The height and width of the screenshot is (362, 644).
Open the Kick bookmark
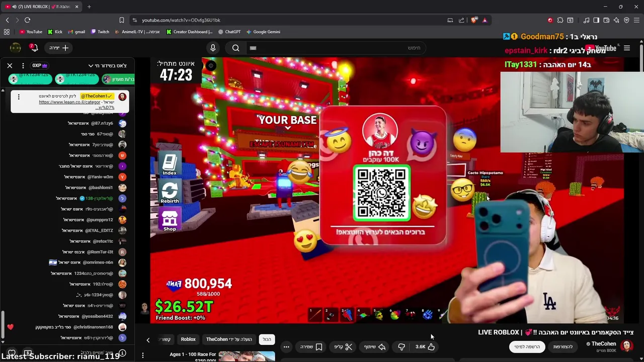55,32
